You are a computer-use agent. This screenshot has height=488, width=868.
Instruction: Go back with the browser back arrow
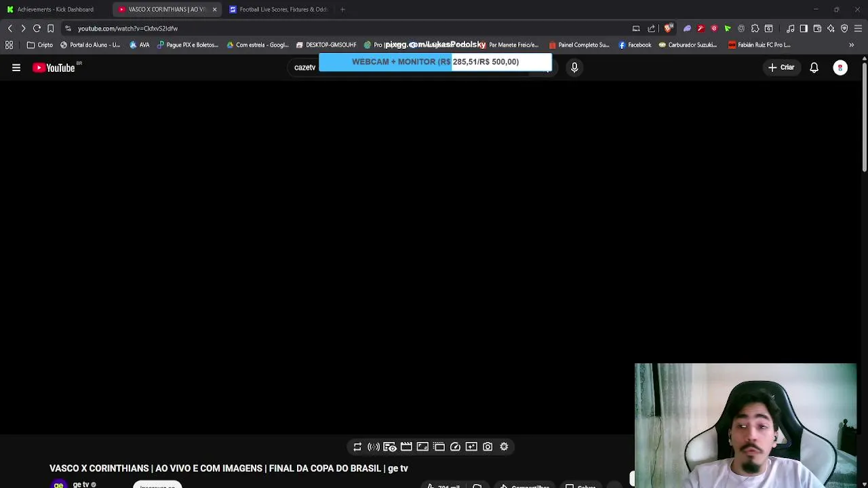9,28
